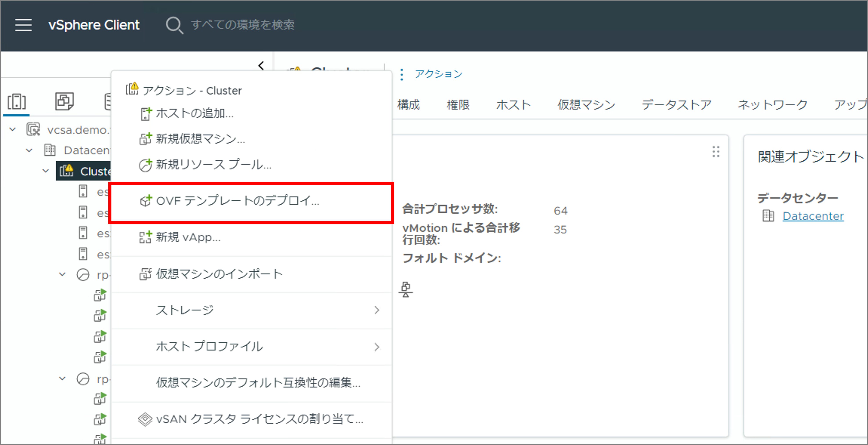Click the OVF deploy box icon
Viewport: 868px width, 445px height.
(x=146, y=201)
